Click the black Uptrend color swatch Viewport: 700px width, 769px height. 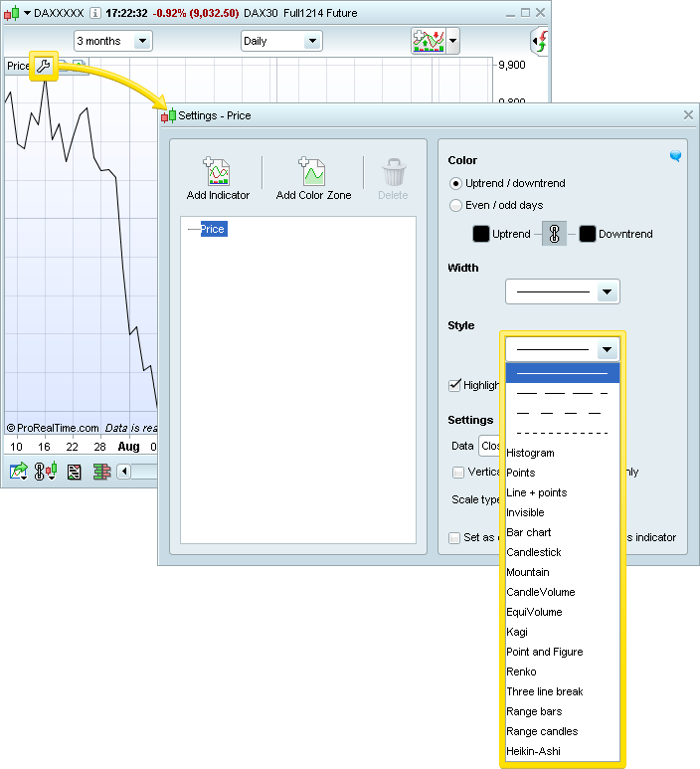pos(481,234)
